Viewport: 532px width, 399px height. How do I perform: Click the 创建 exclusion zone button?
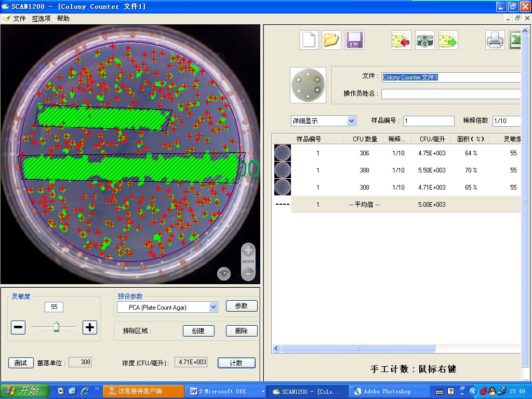click(x=198, y=330)
